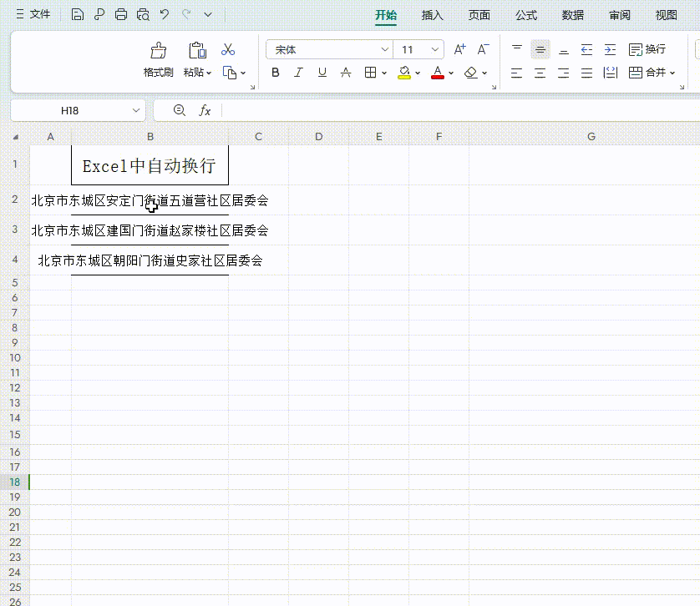Click Distributed alignment icon

611,73
